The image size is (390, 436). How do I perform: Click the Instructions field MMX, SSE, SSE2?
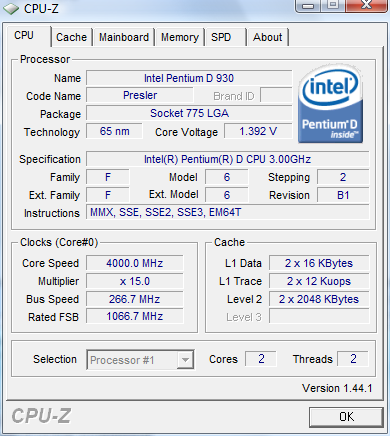click(228, 212)
